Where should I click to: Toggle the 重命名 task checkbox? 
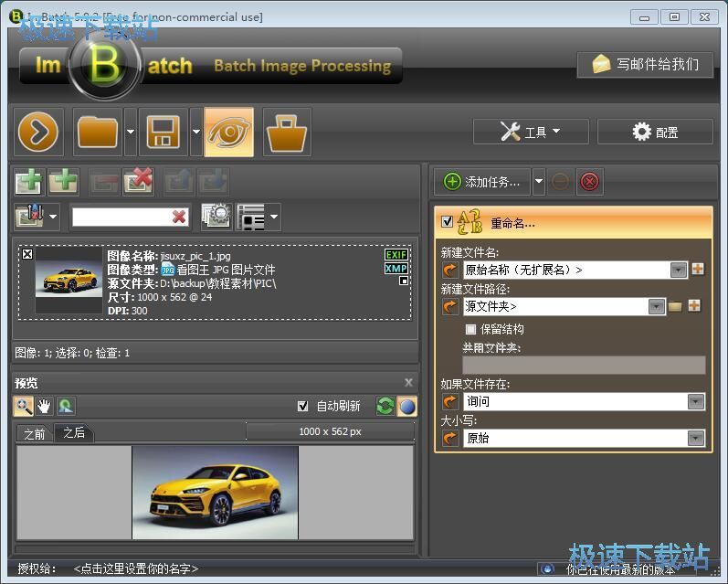pos(447,221)
